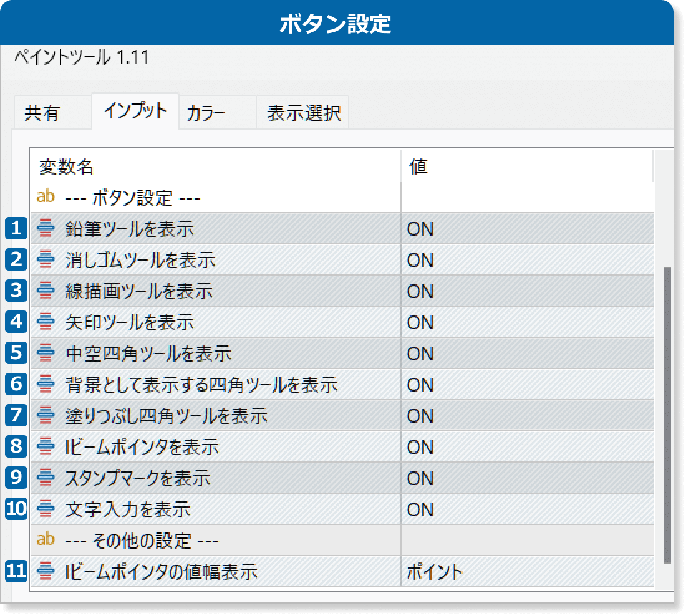Open the 表示選択 tab
Viewport: 686px width, 616px height.
tap(304, 113)
